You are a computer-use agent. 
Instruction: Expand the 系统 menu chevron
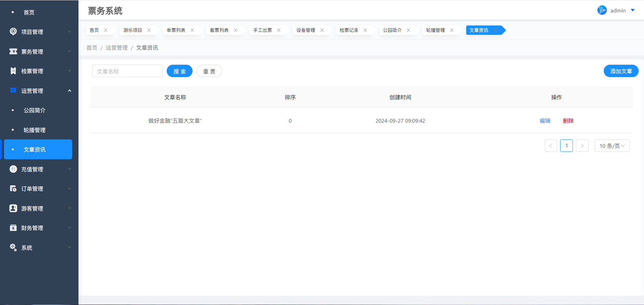click(x=69, y=247)
